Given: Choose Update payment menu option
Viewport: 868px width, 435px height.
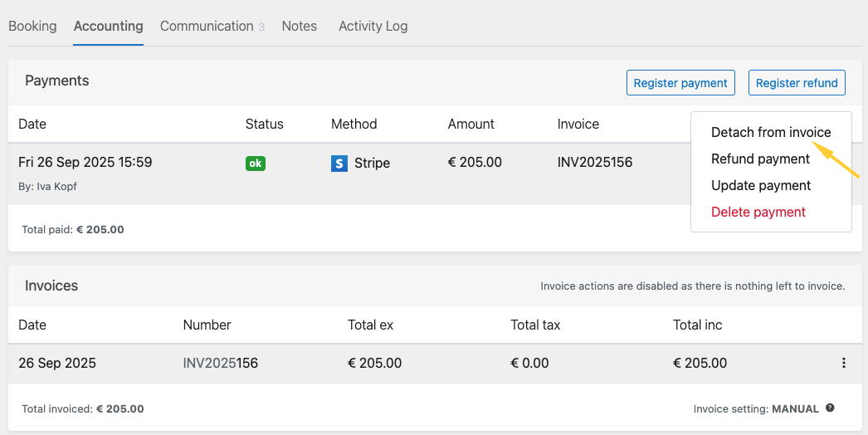Looking at the screenshot, I should pyautogui.click(x=761, y=185).
